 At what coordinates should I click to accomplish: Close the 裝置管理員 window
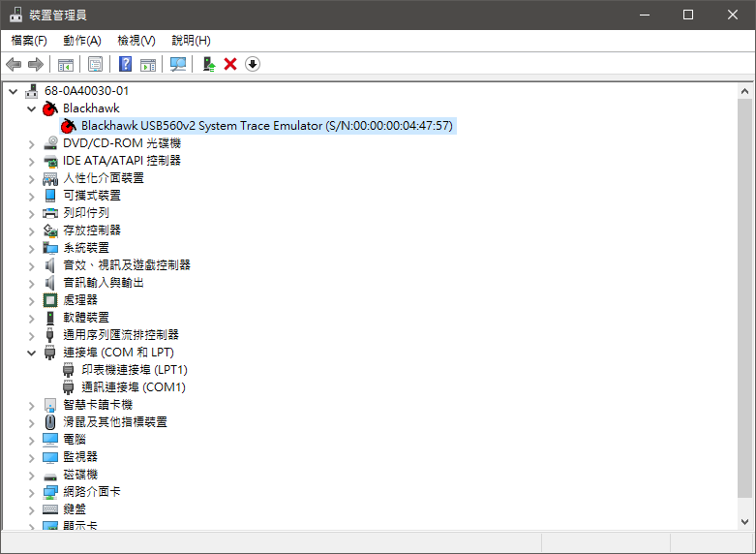[733, 15]
